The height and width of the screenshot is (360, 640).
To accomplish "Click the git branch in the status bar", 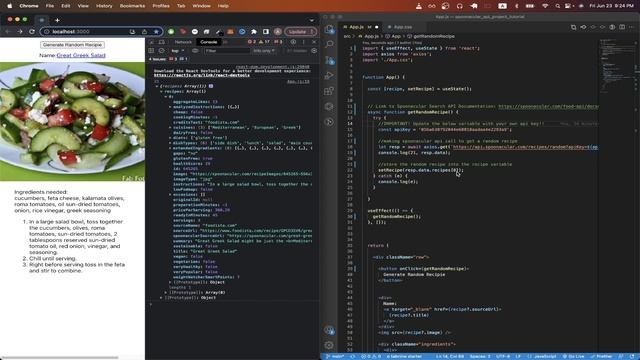I will (335, 356).
